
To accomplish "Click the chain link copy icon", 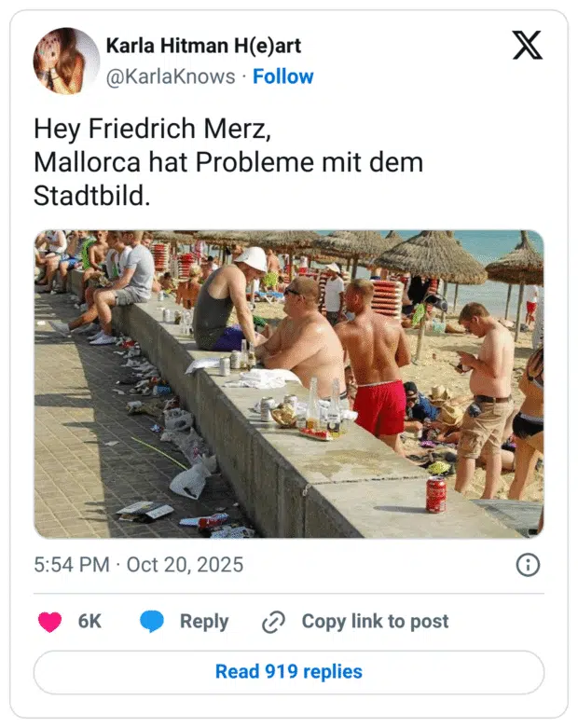I will point(273,622).
